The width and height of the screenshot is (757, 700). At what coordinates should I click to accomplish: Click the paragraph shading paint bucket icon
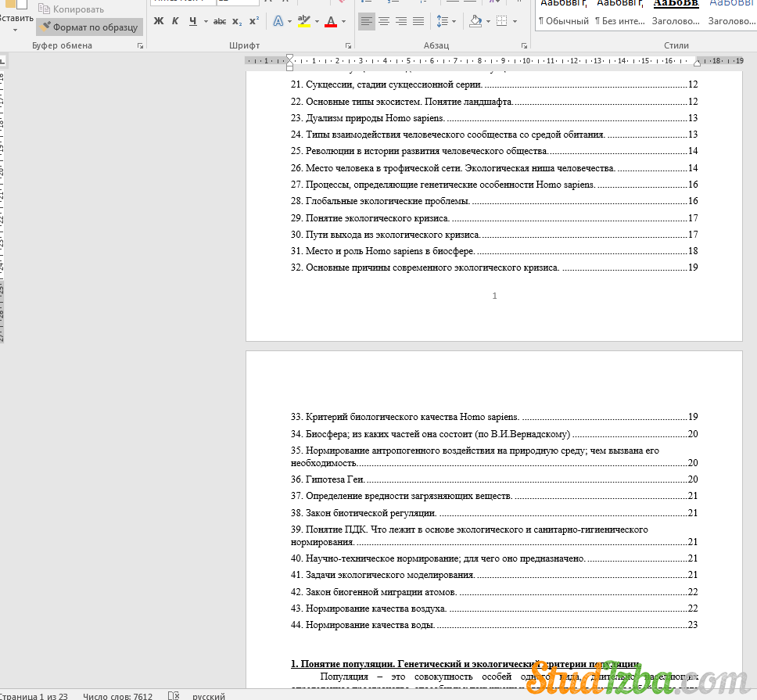[475, 21]
